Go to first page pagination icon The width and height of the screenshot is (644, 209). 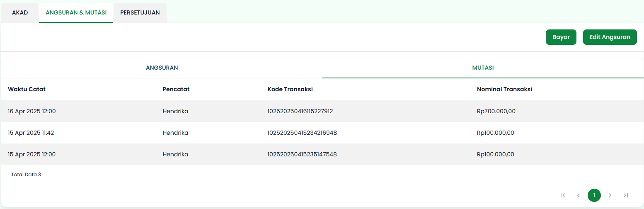(x=562, y=195)
